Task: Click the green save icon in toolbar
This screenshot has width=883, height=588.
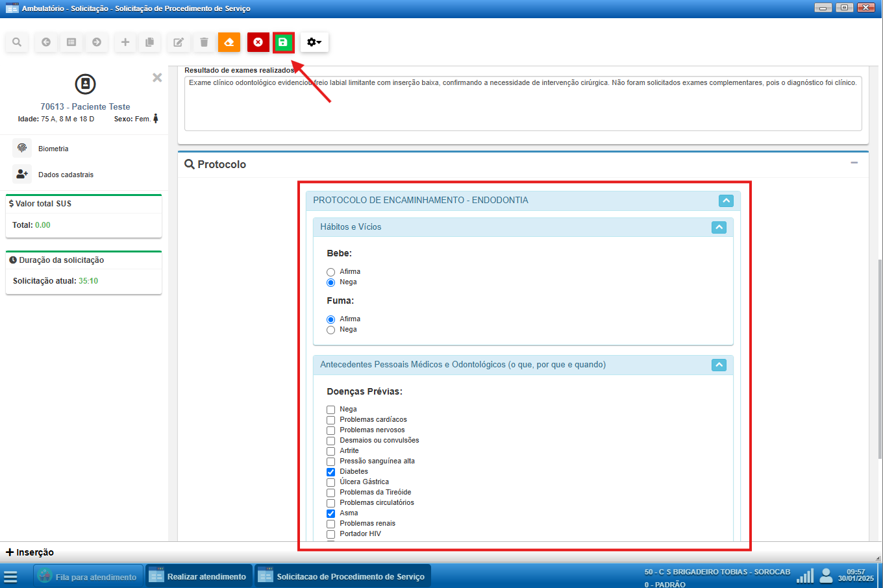Action: pos(283,42)
